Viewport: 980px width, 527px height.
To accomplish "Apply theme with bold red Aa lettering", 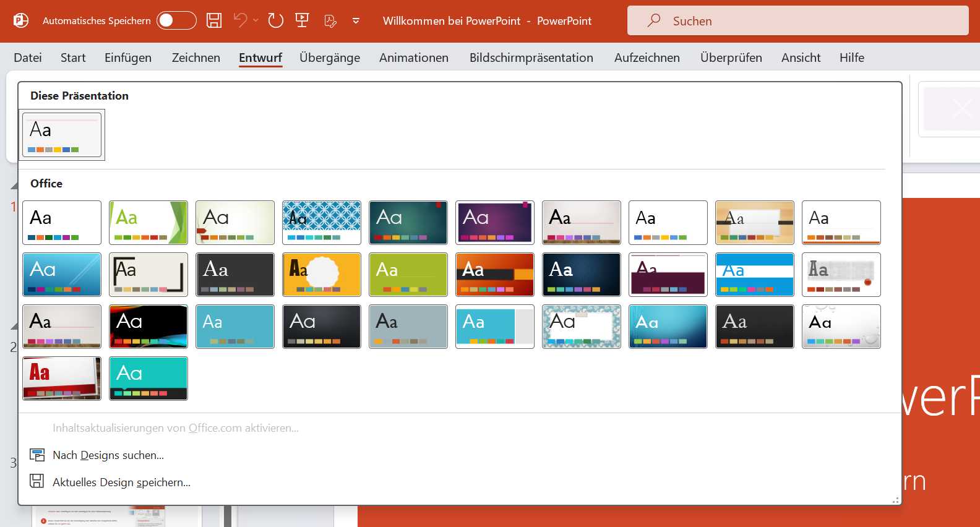I will click(62, 379).
